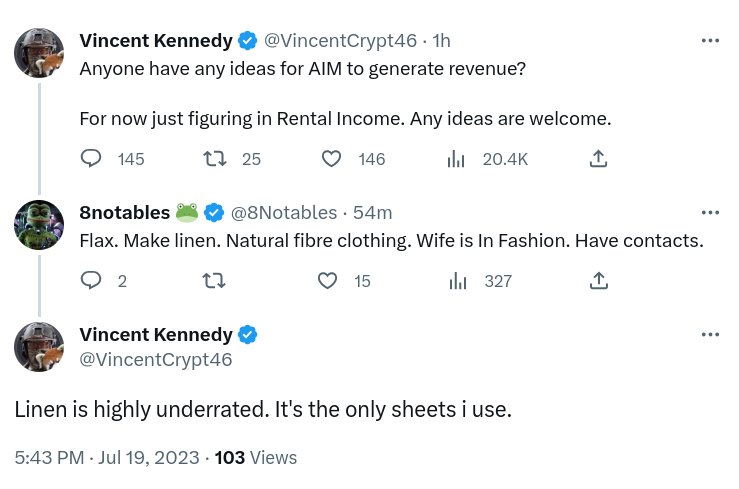Retweet the AIM revenue ideas tweet
The width and height of the screenshot is (739, 489).
pos(214,159)
